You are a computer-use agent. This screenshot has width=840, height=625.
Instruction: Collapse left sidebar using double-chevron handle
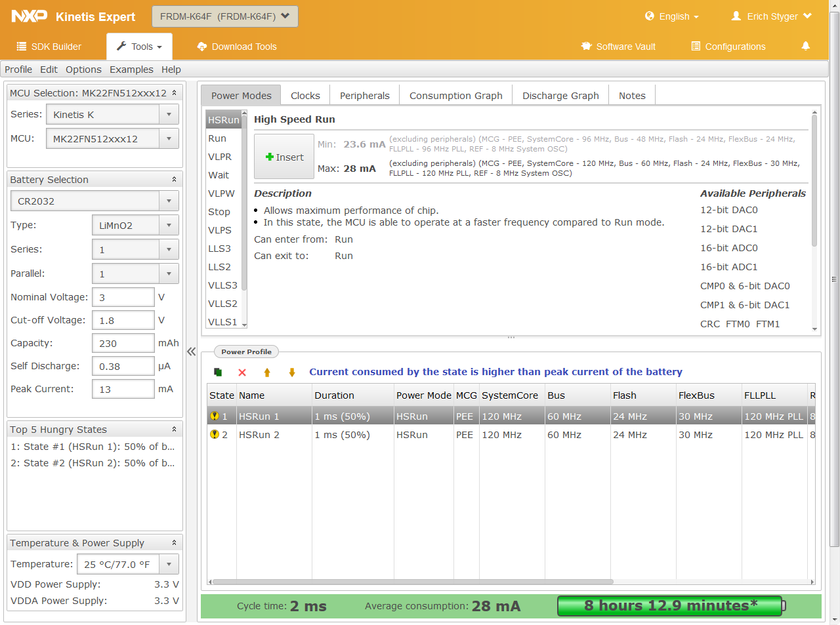pyautogui.click(x=192, y=352)
